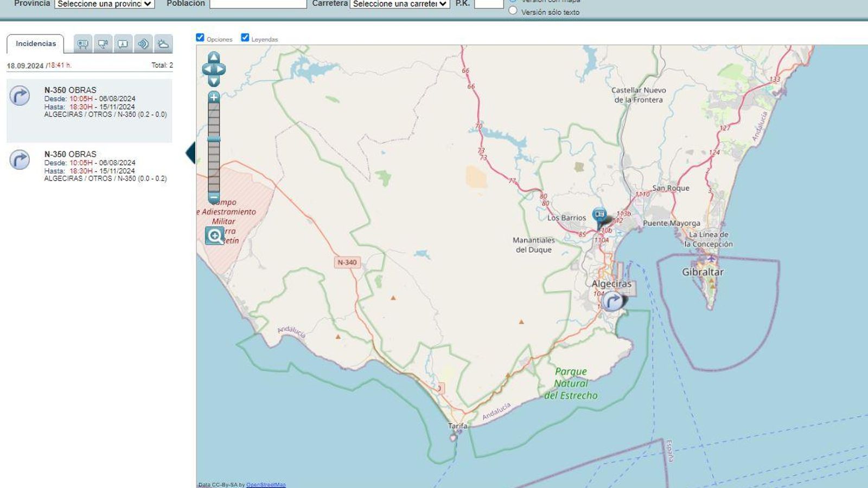Toggle the Leyendas checkbox
Viewport: 868px width, 488px height.
coord(245,37)
